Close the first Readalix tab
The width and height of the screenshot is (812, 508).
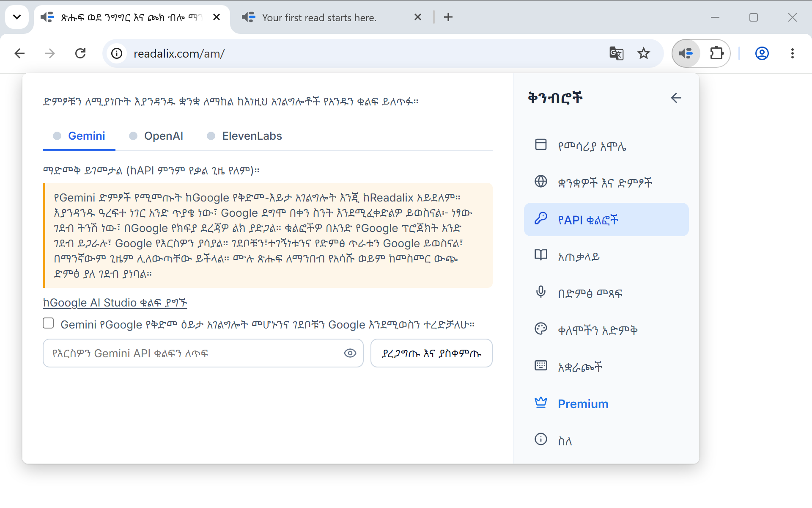(x=217, y=17)
